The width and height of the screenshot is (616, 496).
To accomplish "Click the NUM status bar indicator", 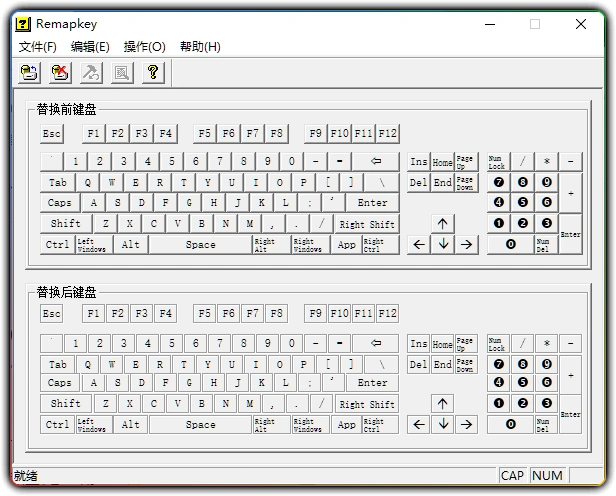I will 547,476.
